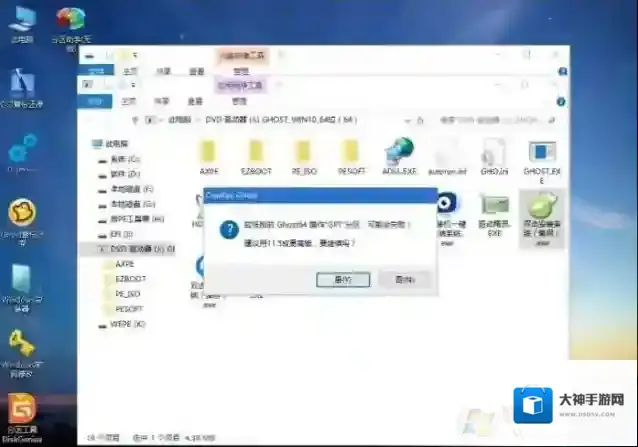Open This PC desktop icon
Image resolution: width=638 pixels, height=447 pixels.
(x=21, y=22)
